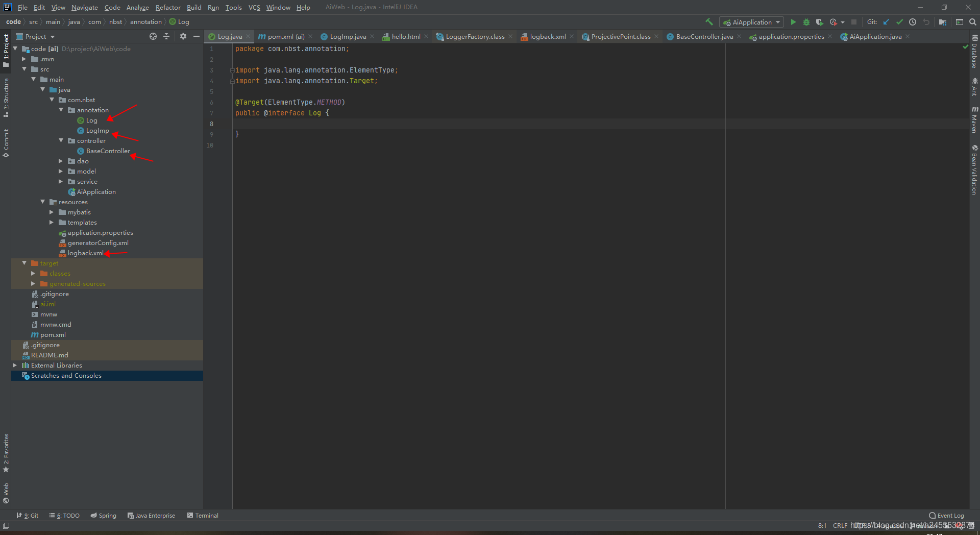The width and height of the screenshot is (980, 535).
Task: Open the AiApplication run configuration dropdown
Action: coord(751,22)
